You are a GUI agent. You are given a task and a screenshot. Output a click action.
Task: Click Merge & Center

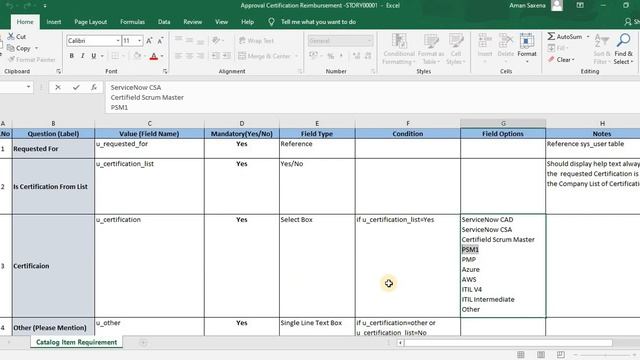coord(264,56)
